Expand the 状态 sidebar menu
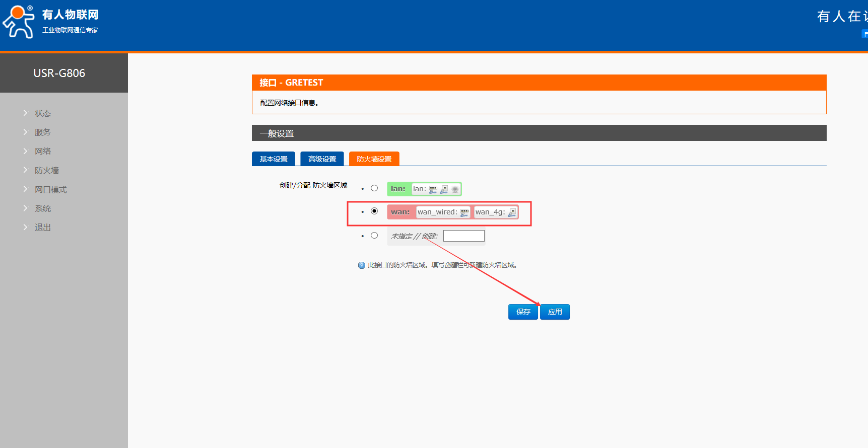This screenshot has width=868, height=448. click(43, 113)
